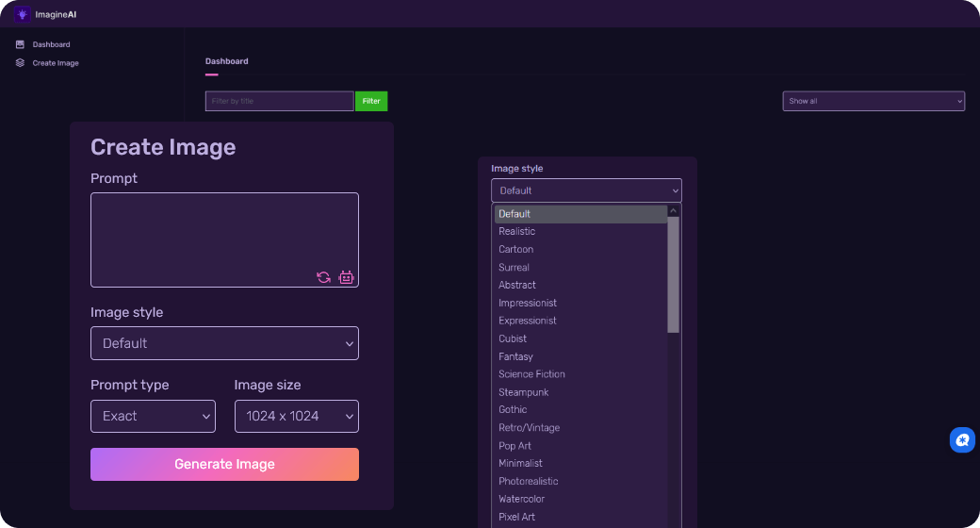Open Create Image in the sidebar
The width and height of the screenshot is (980, 528).
point(56,62)
